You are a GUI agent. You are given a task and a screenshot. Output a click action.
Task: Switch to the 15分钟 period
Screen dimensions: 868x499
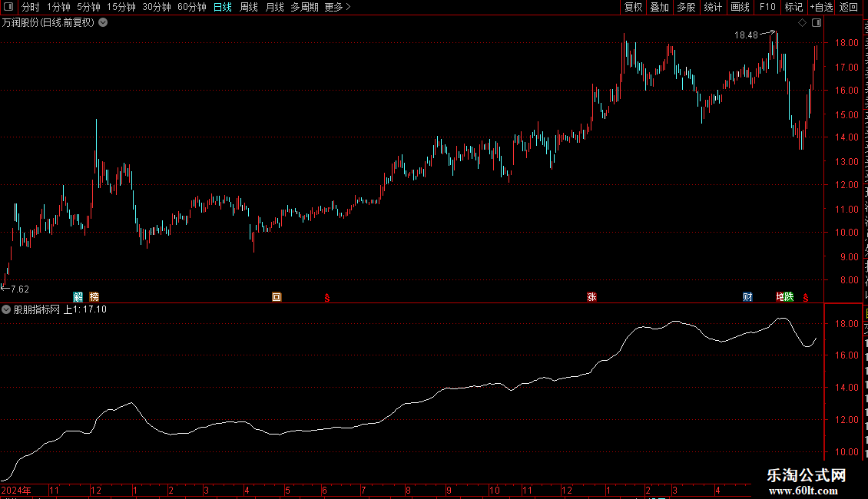pos(121,7)
